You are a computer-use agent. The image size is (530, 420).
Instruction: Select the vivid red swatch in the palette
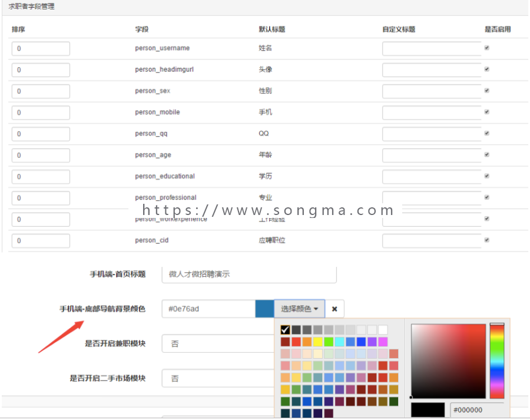[296, 342]
